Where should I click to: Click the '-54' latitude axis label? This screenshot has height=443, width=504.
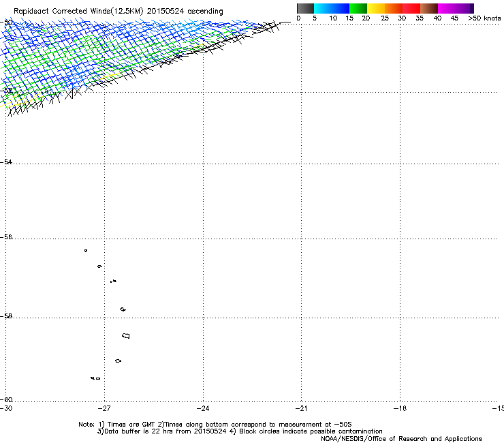click(x=6, y=162)
